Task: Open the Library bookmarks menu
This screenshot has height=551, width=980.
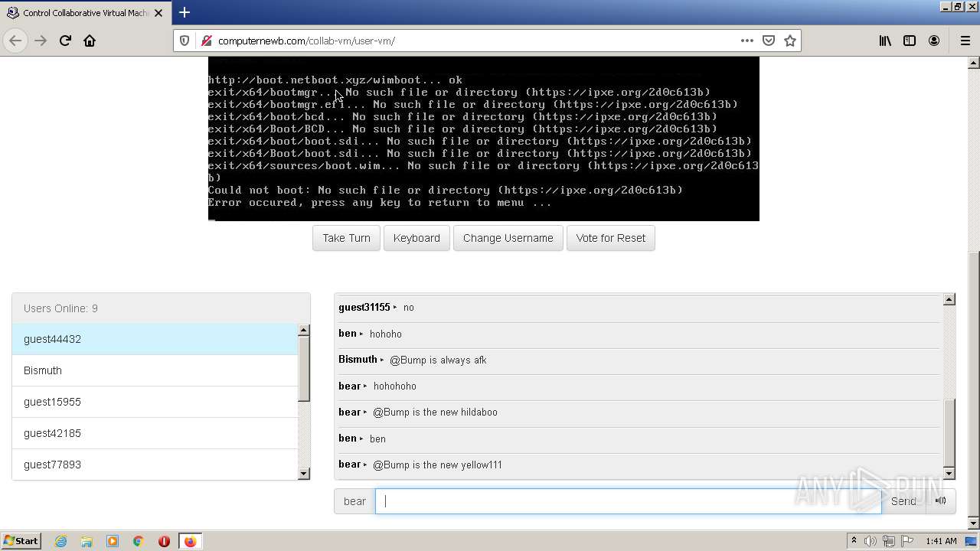Action: point(885,41)
